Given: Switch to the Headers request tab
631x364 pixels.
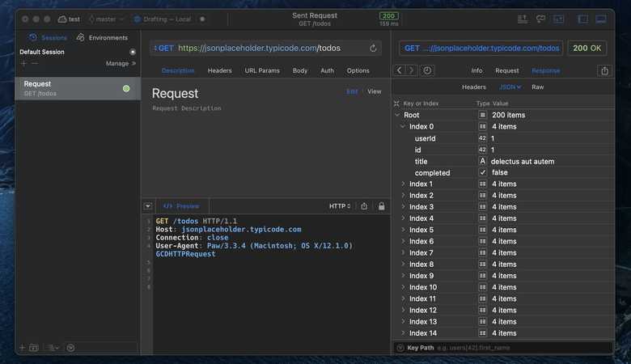Looking at the screenshot, I should point(220,70).
